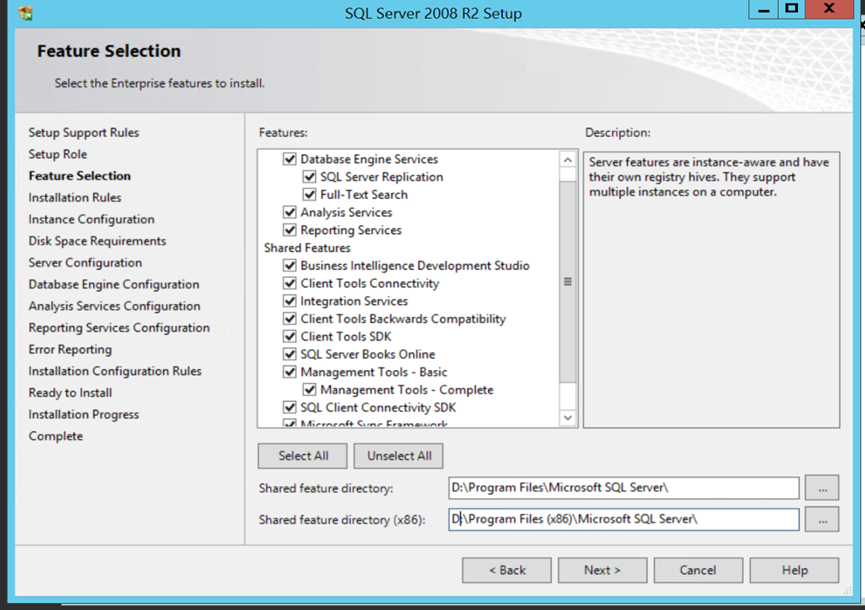Open Help for feature selection
This screenshot has height=610, width=865.
[794, 570]
